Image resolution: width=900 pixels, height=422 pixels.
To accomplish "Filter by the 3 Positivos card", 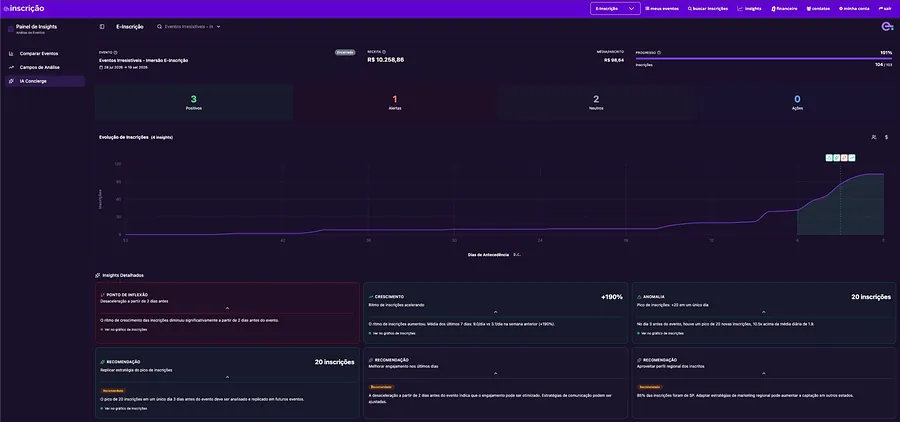I will pyautogui.click(x=193, y=102).
